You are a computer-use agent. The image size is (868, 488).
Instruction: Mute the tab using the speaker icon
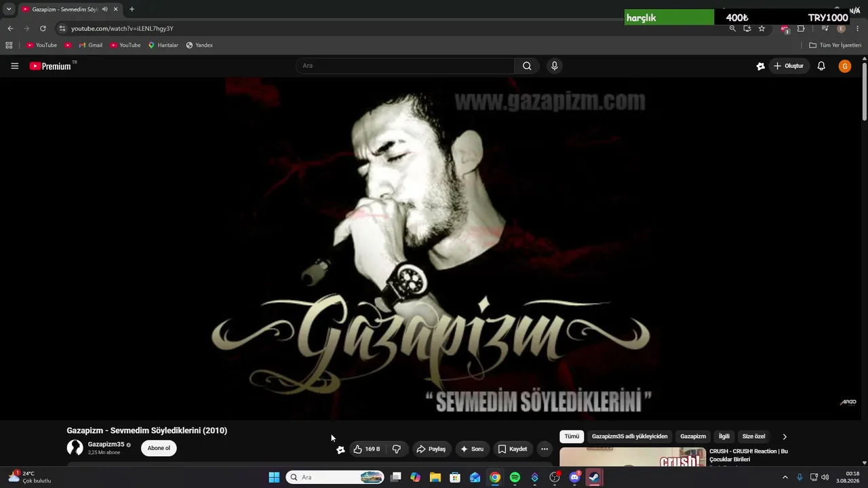104,9
